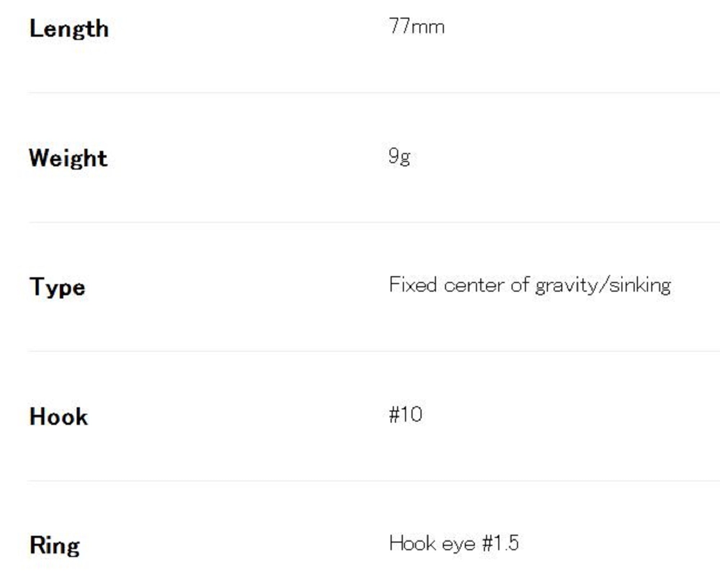
Task: Select the 77mm length value
Action: coord(416,27)
